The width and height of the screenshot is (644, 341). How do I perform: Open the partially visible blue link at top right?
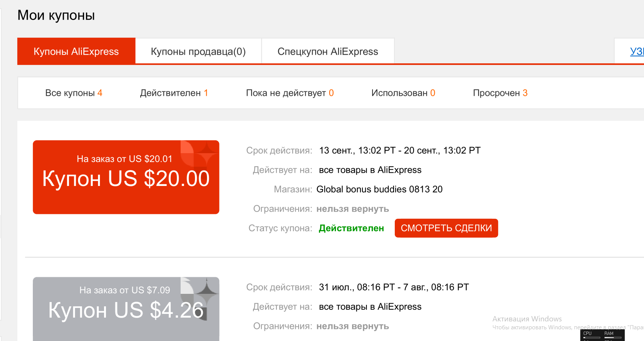tap(637, 51)
